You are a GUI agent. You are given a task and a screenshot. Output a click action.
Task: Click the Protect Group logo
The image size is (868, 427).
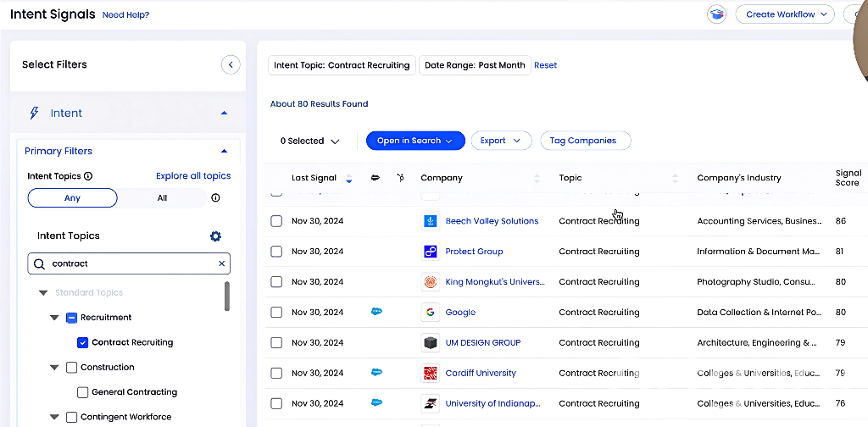click(430, 252)
